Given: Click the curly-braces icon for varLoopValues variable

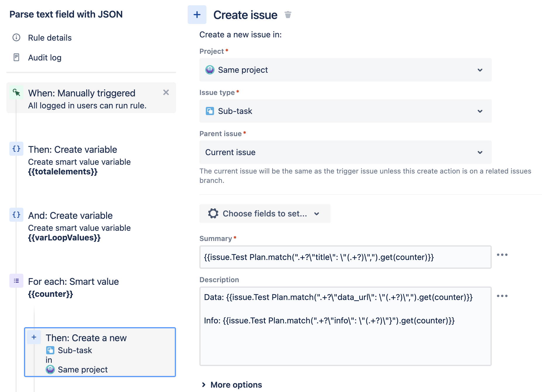Looking at the screenshot, I should coord(16,215).
